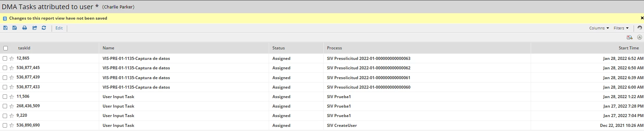Sort by the Name column header
The width and height of the screenshot is (644, 135).
tap(109, 48)
